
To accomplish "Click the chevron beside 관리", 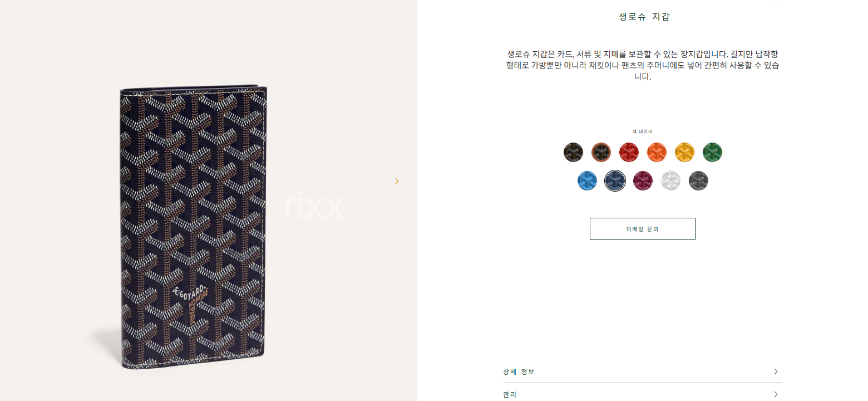I will point(776,394).
